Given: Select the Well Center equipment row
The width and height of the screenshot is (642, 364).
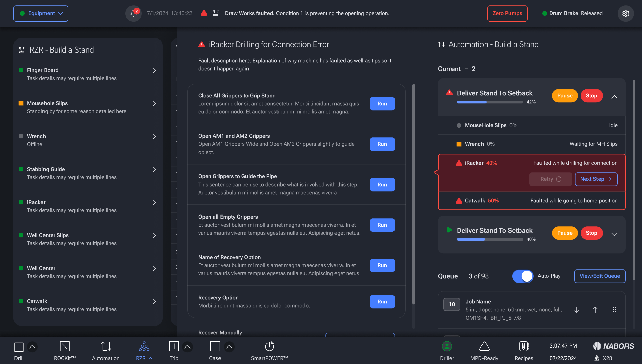Looking at the screenshot, I should pyautogui.click(x=88, y=276).
